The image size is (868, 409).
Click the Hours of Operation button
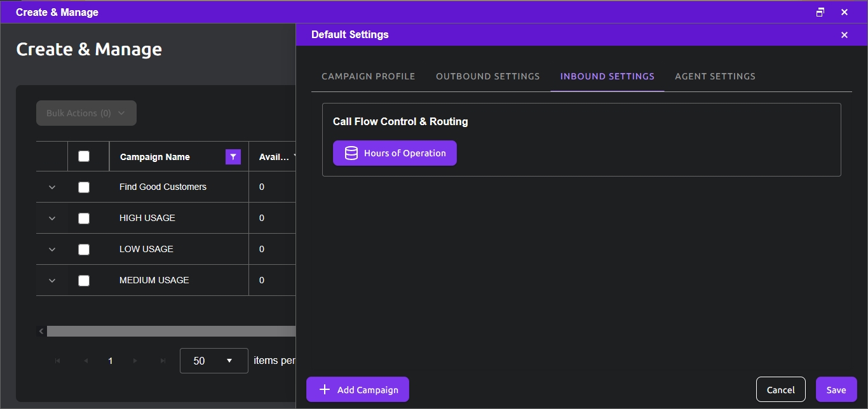coord(395,153)
